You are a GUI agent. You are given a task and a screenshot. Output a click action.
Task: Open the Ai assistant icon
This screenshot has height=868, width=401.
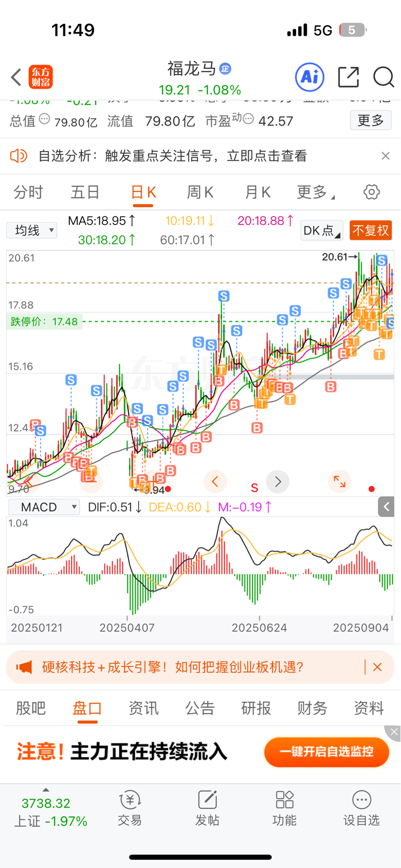310,77
